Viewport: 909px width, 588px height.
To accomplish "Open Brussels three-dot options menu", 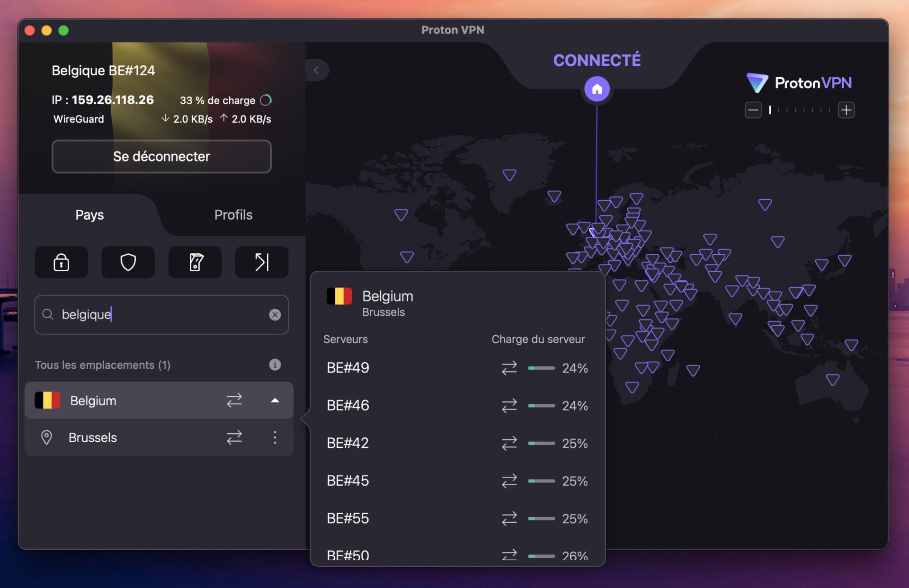I will point(275,437).
